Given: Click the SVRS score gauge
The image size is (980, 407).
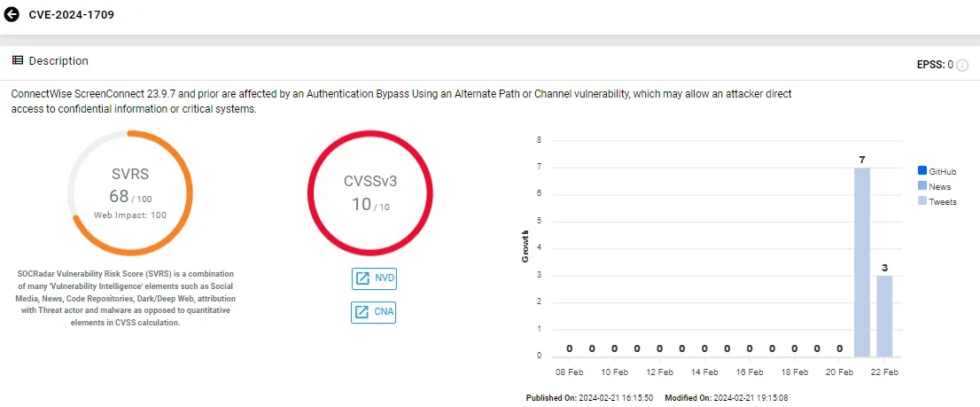Looking at the screenshot, I should pos(130,193).
